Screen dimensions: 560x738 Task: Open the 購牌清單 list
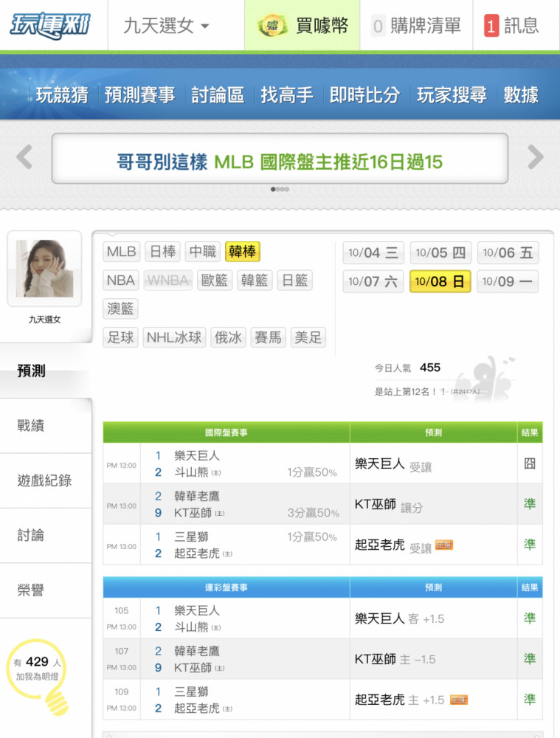click(416, 25)
